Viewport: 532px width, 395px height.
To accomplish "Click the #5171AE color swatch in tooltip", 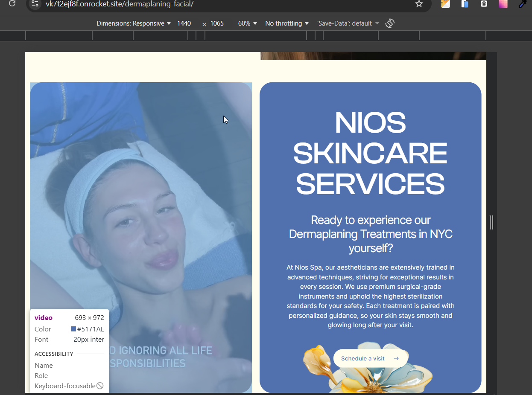I will click(73, 329).
